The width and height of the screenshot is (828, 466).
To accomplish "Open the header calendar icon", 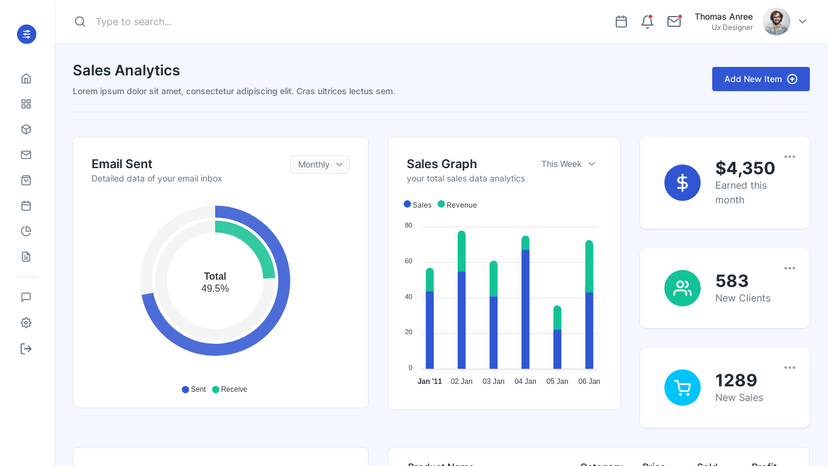I will click(x=622, y=22).
